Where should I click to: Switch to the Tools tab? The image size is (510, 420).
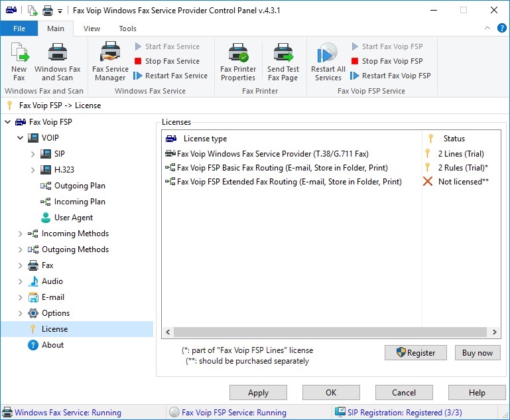point(128,29)
